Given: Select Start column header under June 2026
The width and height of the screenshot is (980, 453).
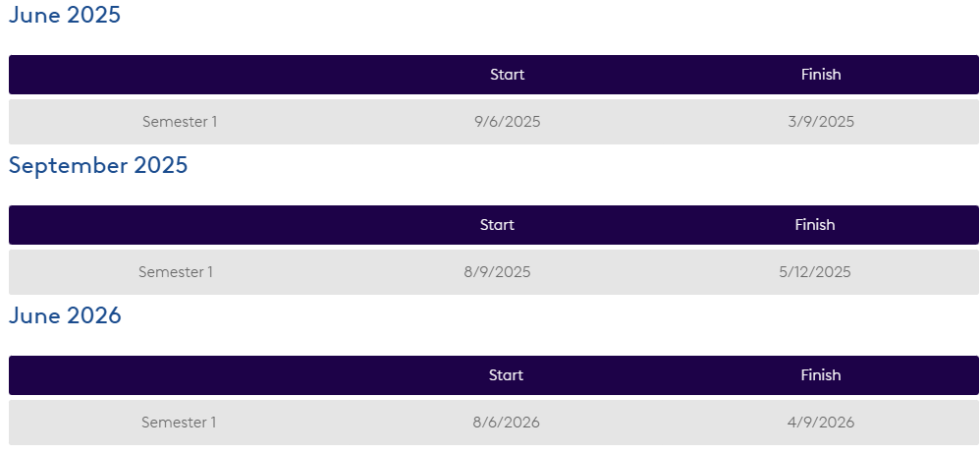Looking at the screenshot, I should pos(506,375).
